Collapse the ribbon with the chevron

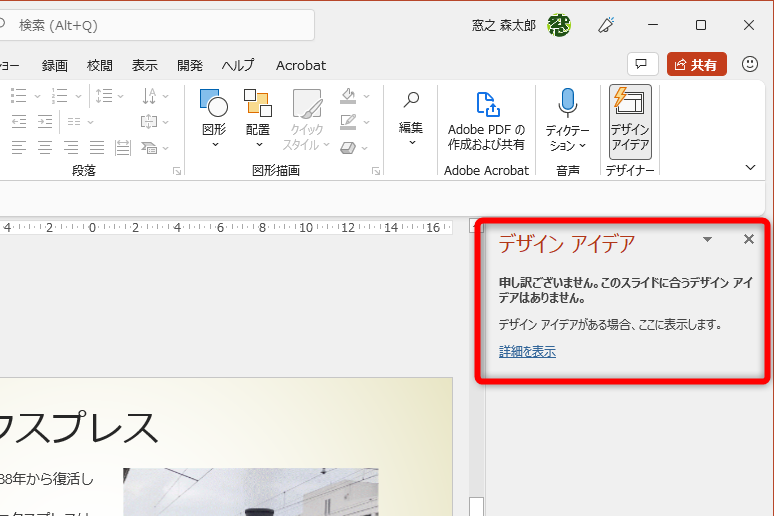(x=750, y=167)
